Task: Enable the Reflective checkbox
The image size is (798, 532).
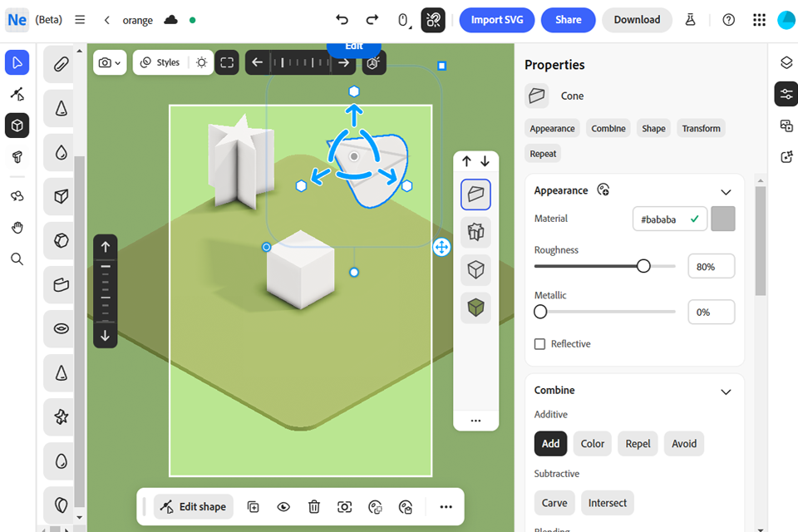Action: 540,343
